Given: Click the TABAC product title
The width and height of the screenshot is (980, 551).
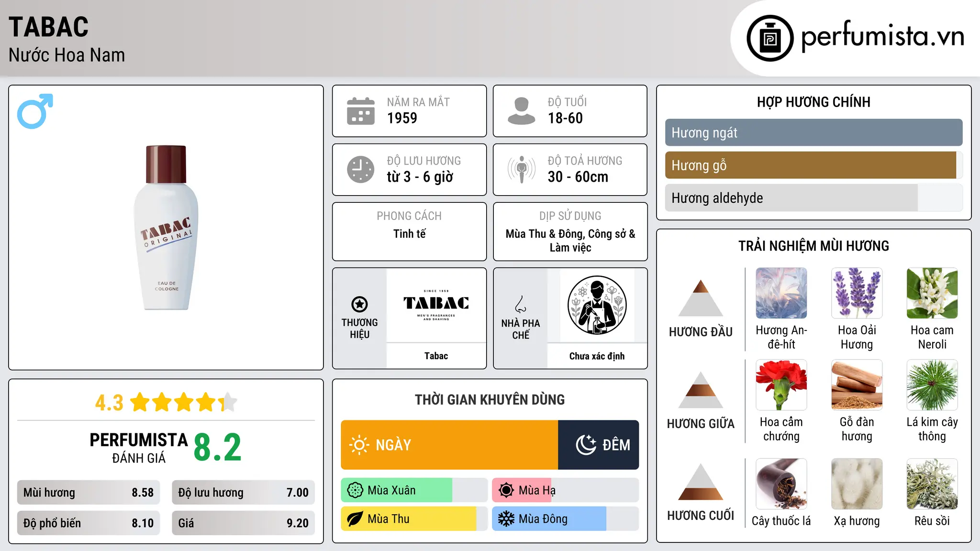Looking at the screenshot, I should click(49, 27).
